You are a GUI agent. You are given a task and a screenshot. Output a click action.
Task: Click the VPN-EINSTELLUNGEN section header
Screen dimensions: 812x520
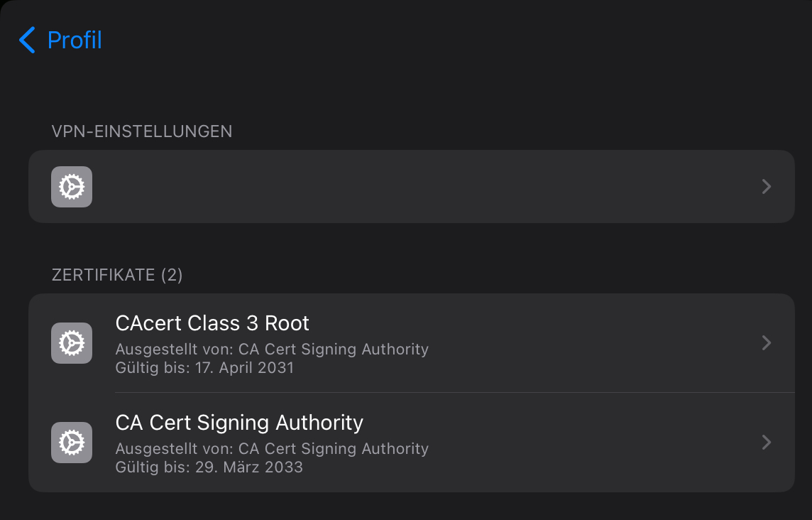[x=142, y=131]
